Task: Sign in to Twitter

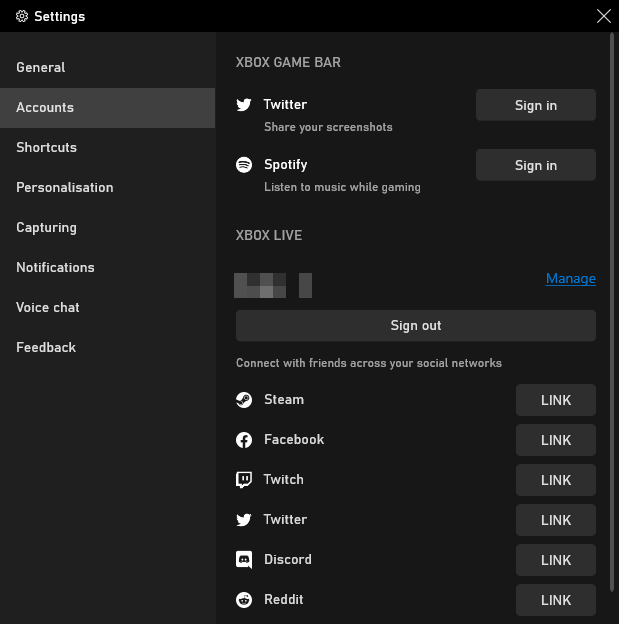Action: [535, 105]
